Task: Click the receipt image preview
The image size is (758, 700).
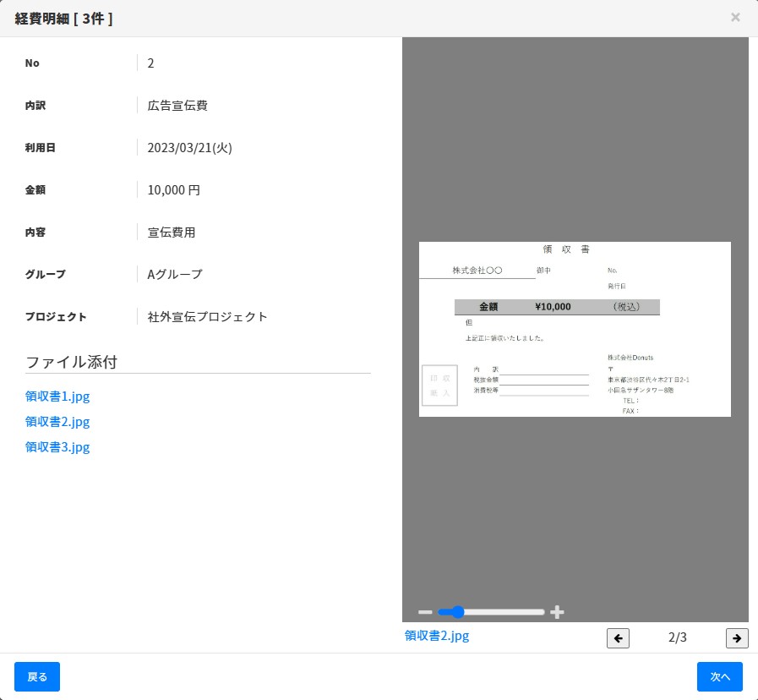Action: [575, 329]
